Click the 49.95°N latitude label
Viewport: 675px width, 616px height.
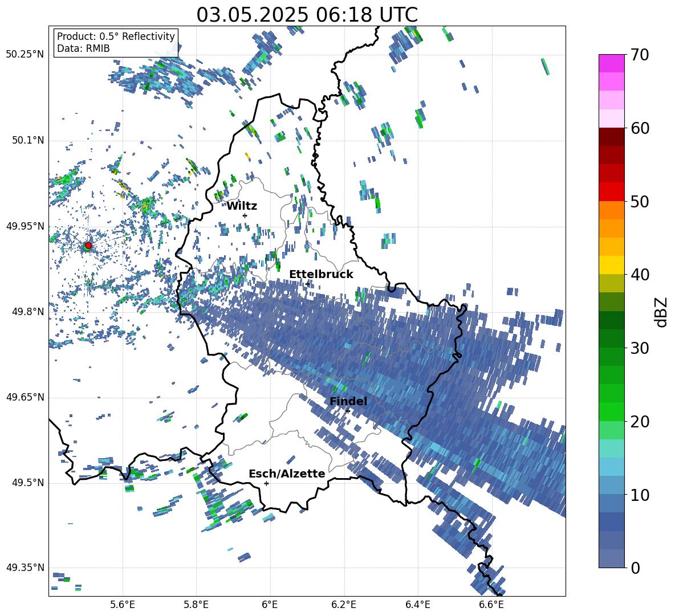[x=25, y=226]
